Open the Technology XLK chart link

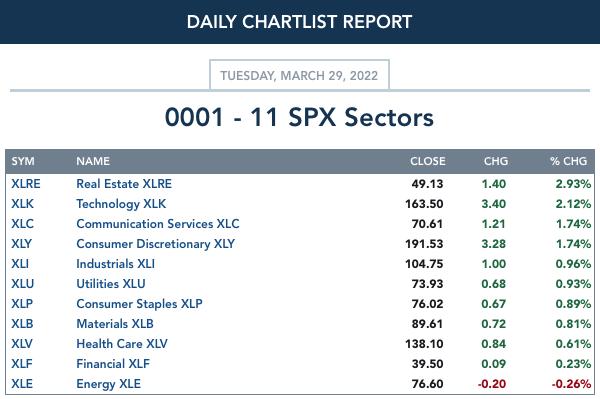(x=121, y=204)
